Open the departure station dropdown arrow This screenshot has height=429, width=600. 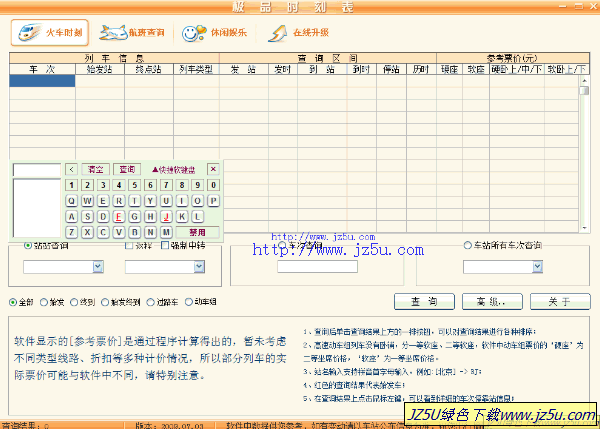pyautogui.click(x=98, y=266)
